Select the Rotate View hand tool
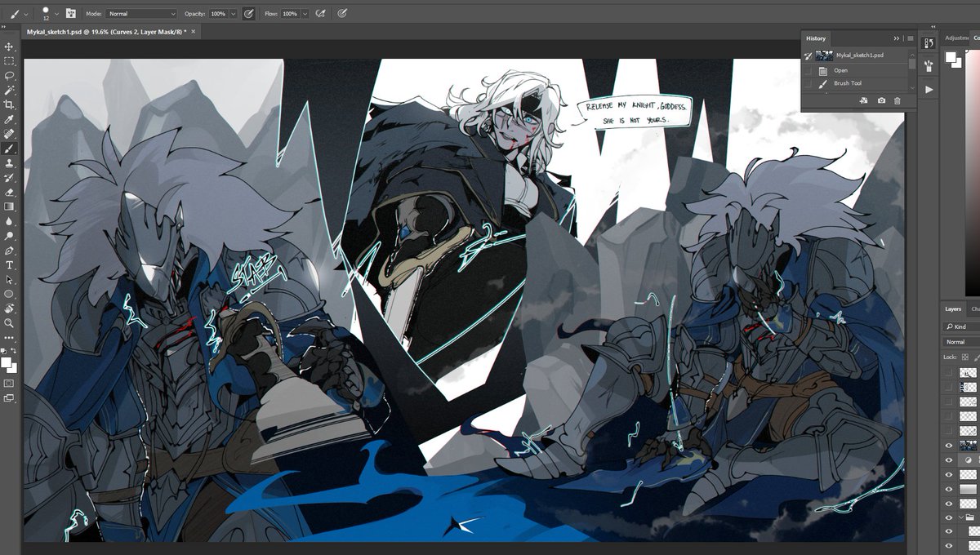The height and width of the screenshot is (555, 980). click(x=9, y=309)
